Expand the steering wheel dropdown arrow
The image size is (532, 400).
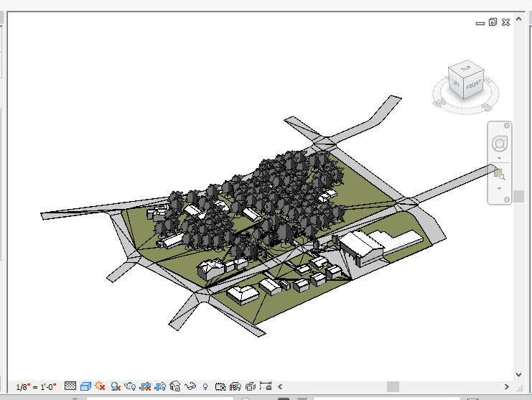click(x=499, y=157)
